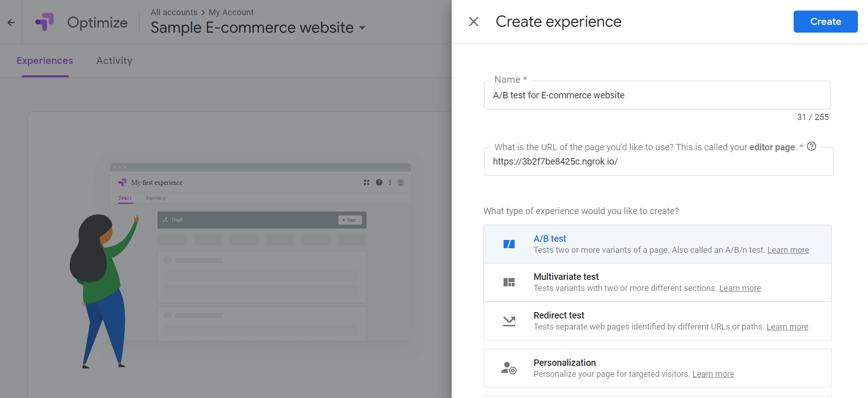This screenshot has width=868, height=398.
Task: Open the editor page URL help icon
Action: pyautogui.click(x=812, y=146)
